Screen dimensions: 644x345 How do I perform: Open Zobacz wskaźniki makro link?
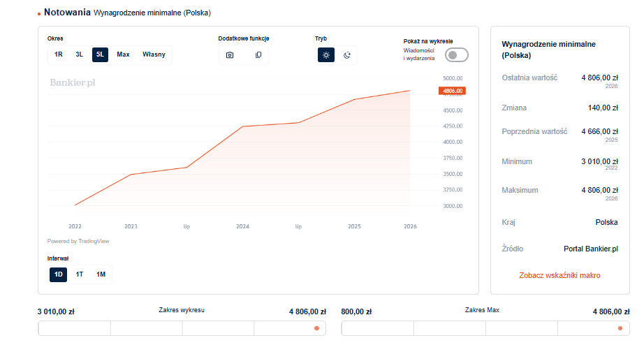(559, 276)
